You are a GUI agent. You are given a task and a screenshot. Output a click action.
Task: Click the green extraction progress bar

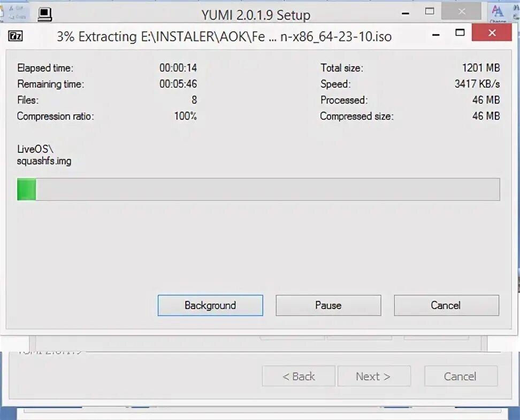coord(258,189)
